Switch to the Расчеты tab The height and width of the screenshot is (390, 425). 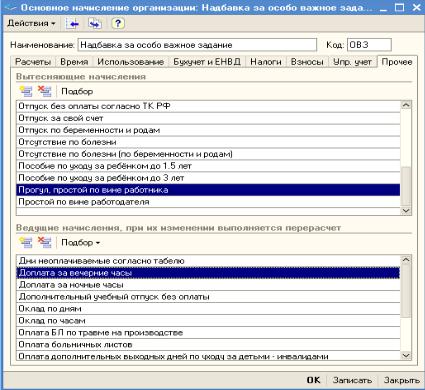coord(33,62)
